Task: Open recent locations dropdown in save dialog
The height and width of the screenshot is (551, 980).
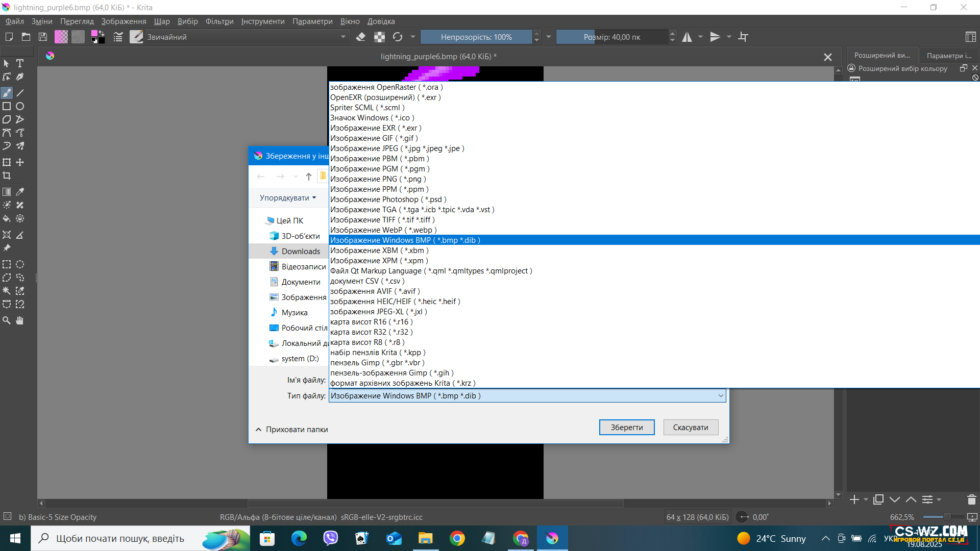Action: pos(296,177)
